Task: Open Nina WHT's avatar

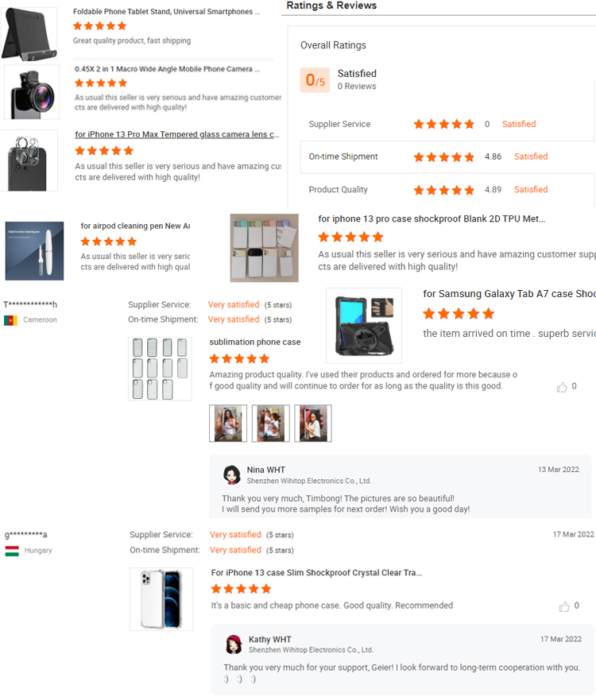Action: [x=232, y=475]
